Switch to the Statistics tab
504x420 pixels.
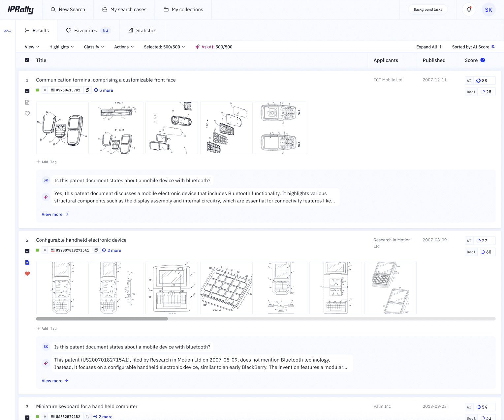142,30
